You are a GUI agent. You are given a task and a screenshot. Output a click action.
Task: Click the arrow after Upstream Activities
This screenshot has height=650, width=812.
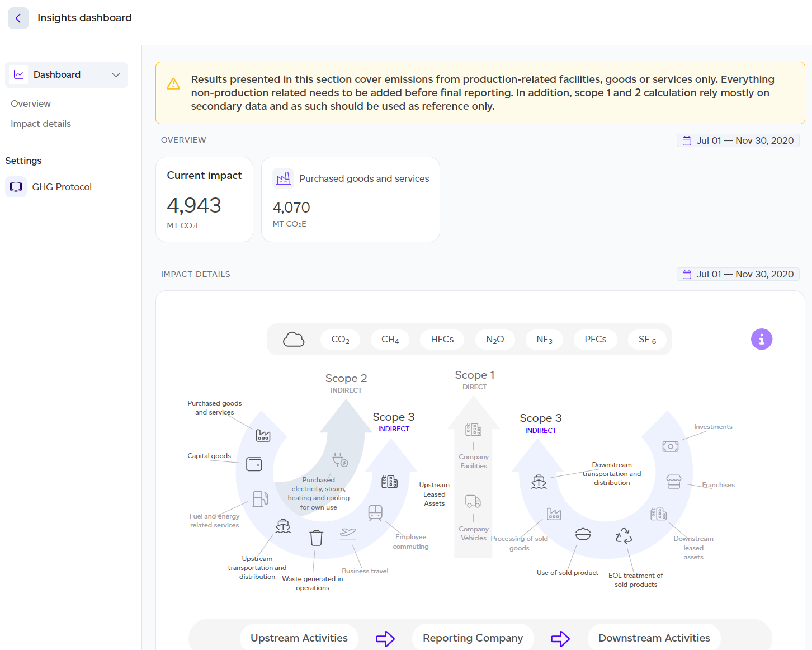[385, 638]
